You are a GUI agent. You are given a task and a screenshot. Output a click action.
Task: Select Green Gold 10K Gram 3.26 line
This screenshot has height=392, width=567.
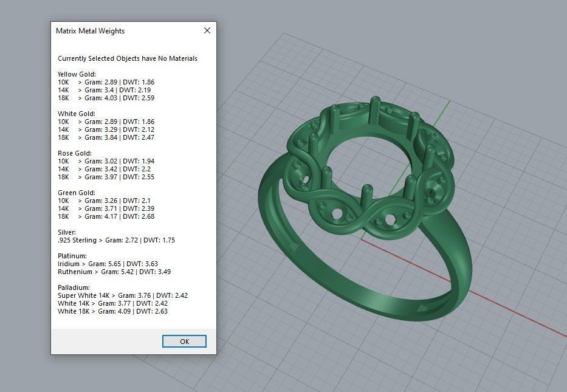point(104,201)
